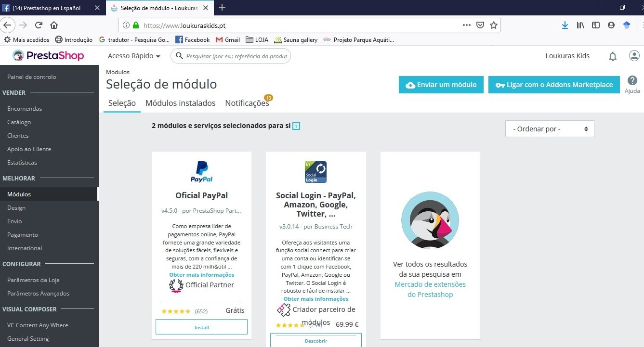The height and width of the screenshot is (347, 644).
Task: Open the Facebook bookmark
Action: (x=192, y=40)
